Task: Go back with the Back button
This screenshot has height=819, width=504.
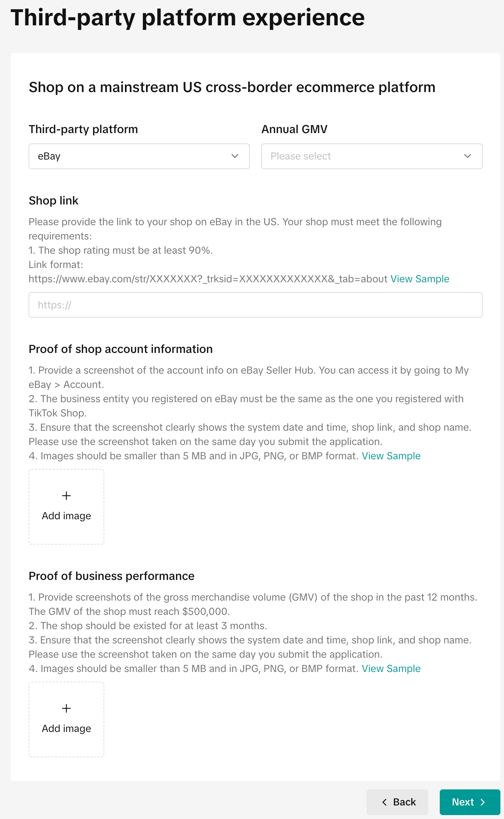Action: (397, 802)
